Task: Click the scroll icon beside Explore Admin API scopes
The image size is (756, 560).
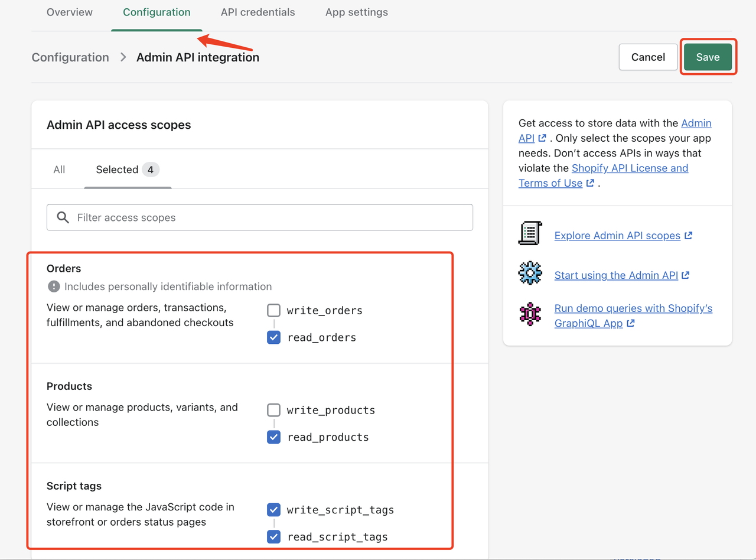Action: [530, 233]
